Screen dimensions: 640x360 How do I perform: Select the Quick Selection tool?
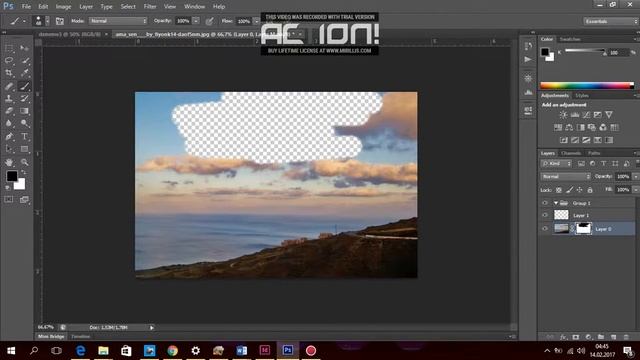point(24,60)
